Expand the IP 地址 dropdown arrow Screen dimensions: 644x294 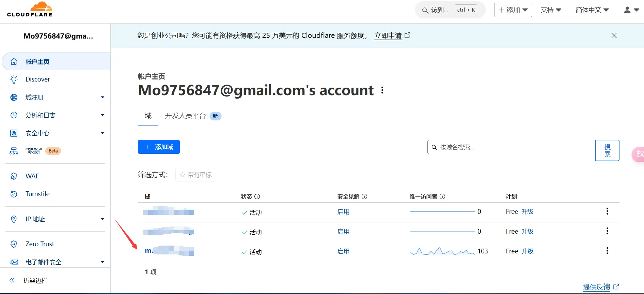[x=103, y=219]
